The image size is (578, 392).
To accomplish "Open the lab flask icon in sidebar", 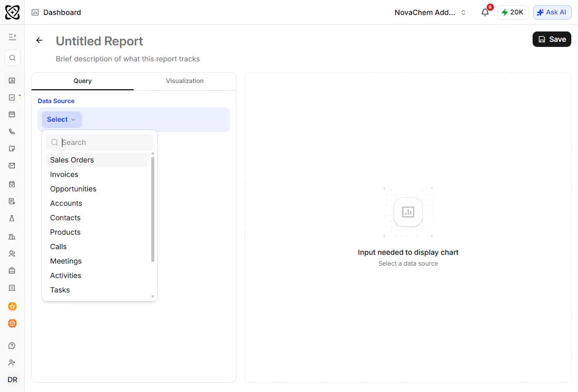I will [12, 218].
